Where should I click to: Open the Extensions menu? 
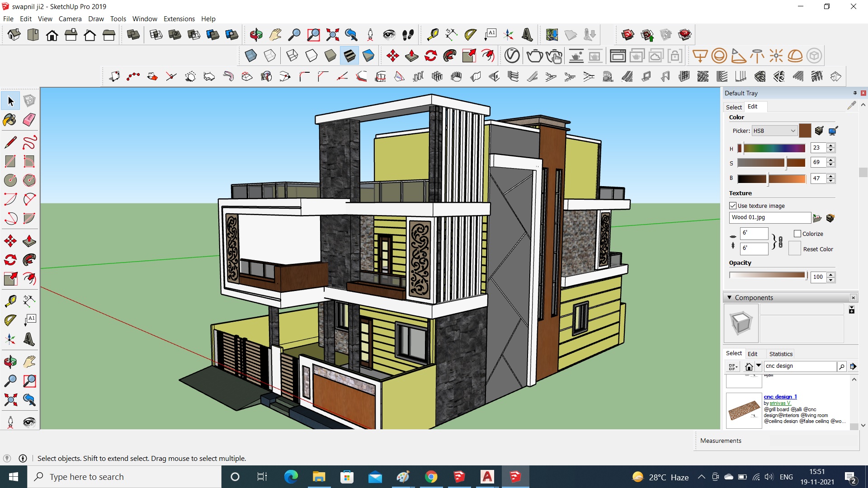(179, 19)
